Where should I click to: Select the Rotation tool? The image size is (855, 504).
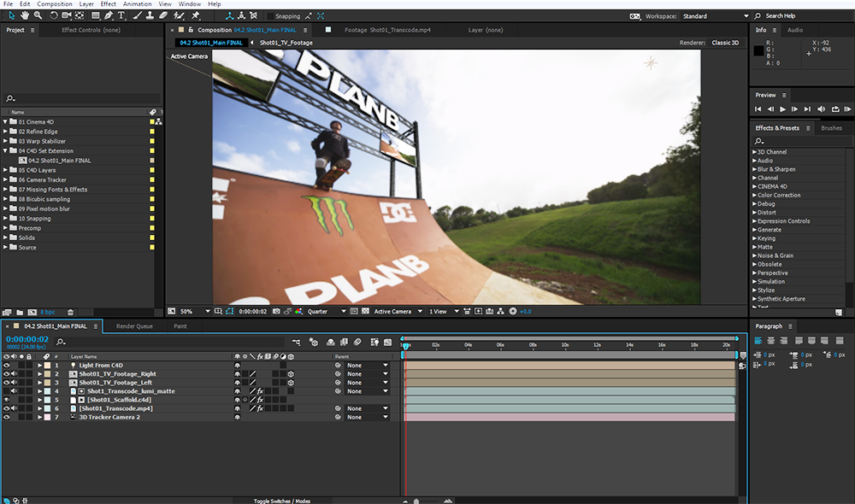(x=52, y=15)
